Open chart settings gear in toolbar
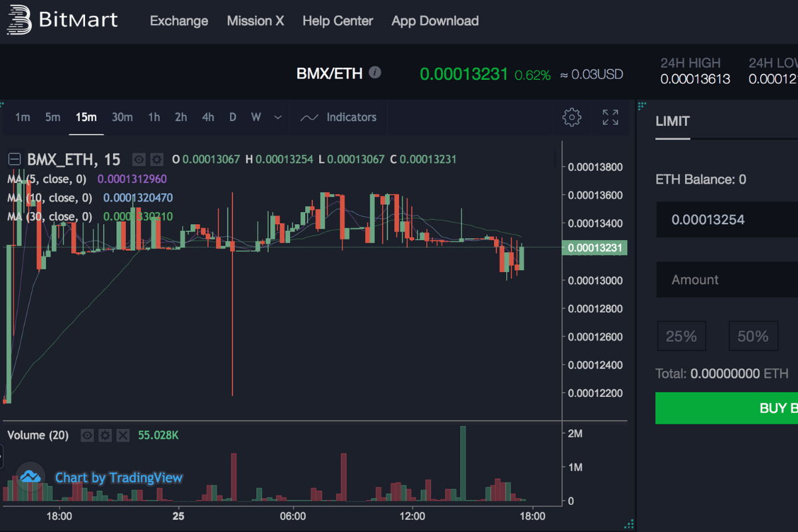Viewport: 798px width, 532px height. [572, 118]
